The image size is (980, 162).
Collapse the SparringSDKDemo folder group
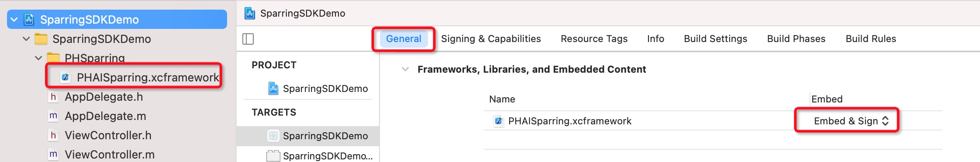coord(26,39)
